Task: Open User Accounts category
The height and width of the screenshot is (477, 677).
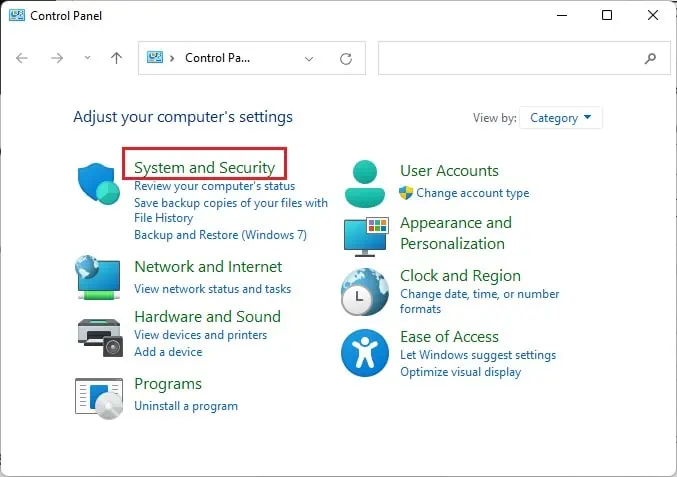Action: point(449,171)
